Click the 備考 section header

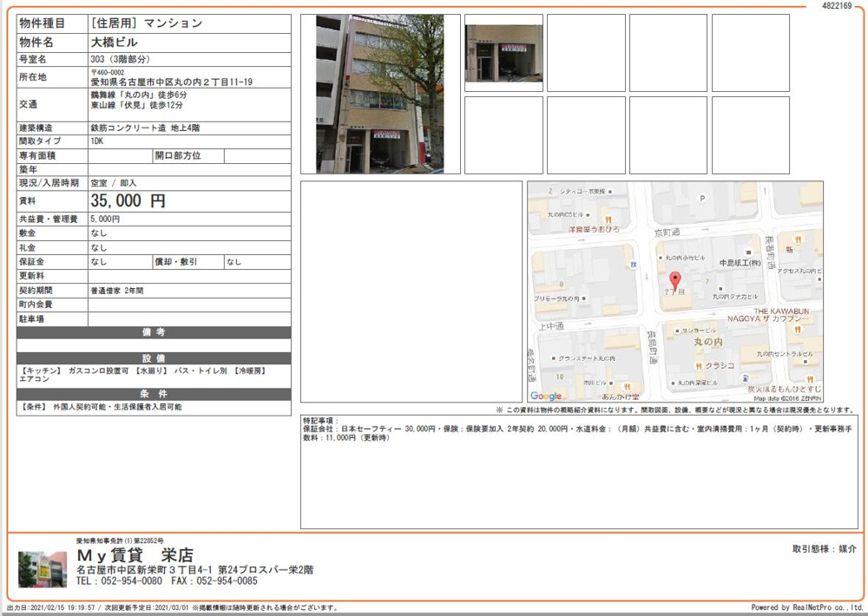click(154, 332)
